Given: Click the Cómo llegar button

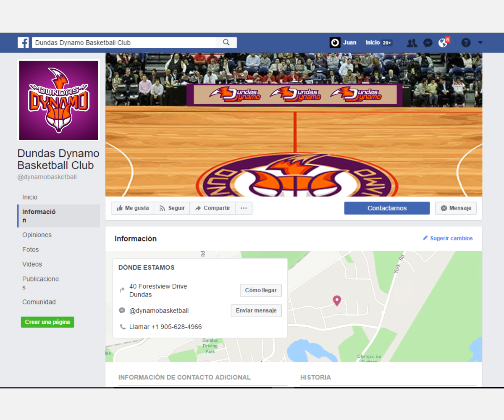Looking at the screenshot, I should 261,291.
